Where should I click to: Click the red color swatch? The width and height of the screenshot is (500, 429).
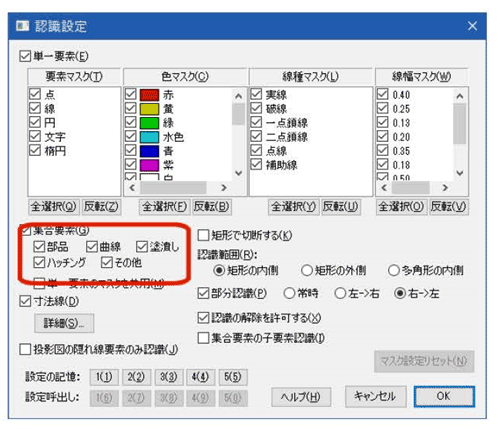(x=149, y=95)
